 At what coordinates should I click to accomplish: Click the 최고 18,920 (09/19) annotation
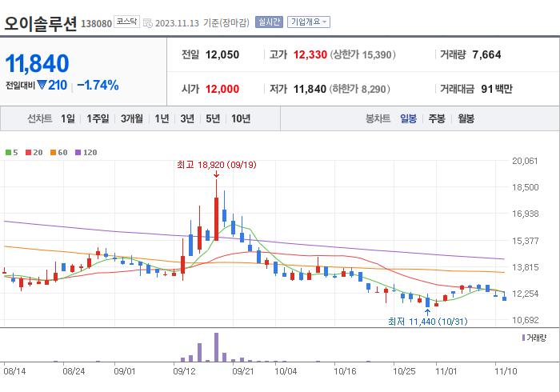coord(217,165)
